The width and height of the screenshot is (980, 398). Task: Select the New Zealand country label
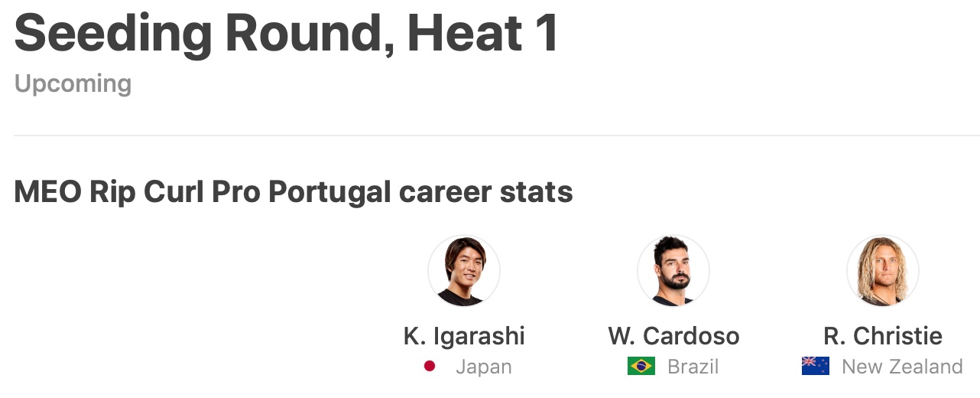pos(902,367)
